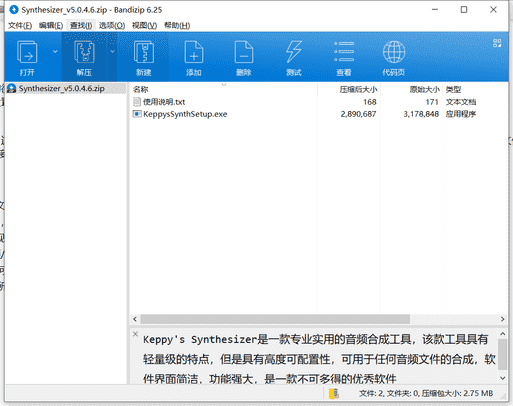Open the 帮助(H) menu
The height and width of the screenshot is (406, 513).
click(177, 25)
